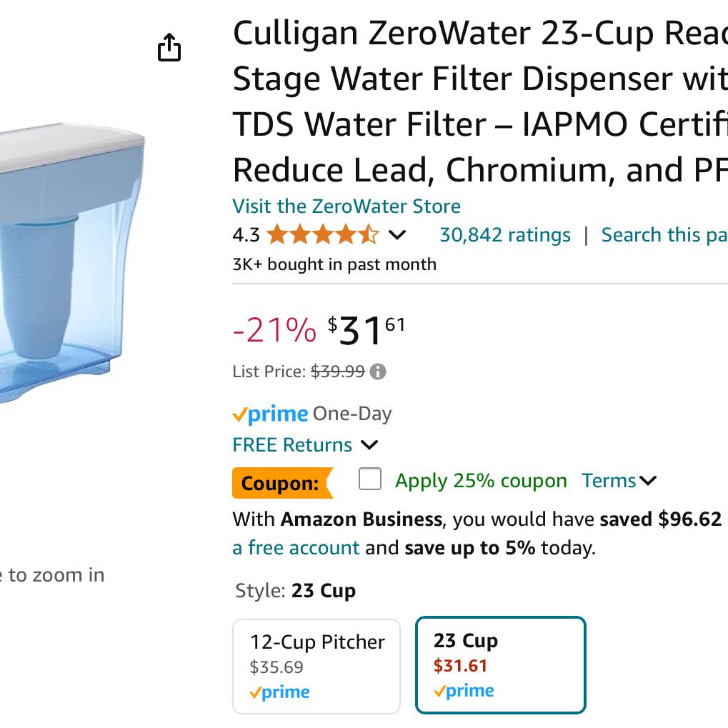
Task: Click the list price info icon
Action: pos(378,372)
